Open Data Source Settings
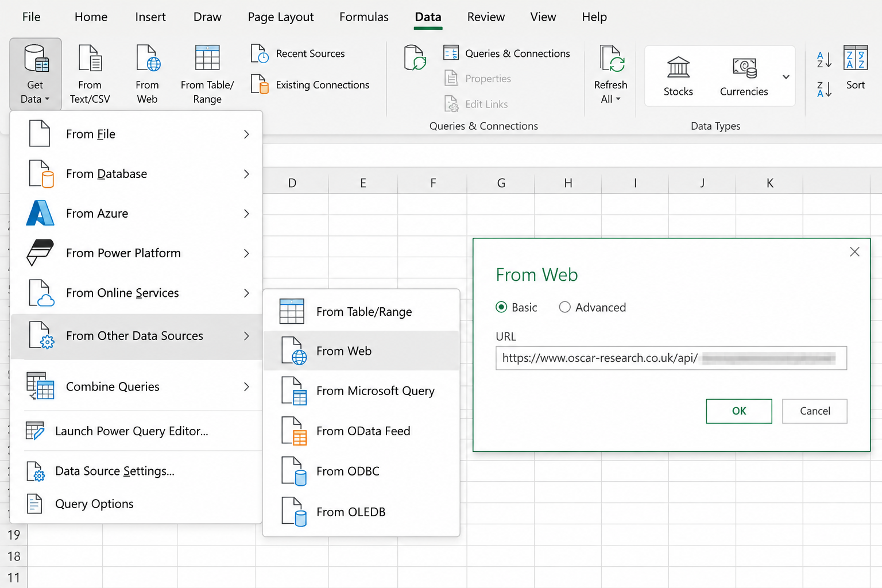The width and height of the screenshot is (882, 588). click(137, 471)
